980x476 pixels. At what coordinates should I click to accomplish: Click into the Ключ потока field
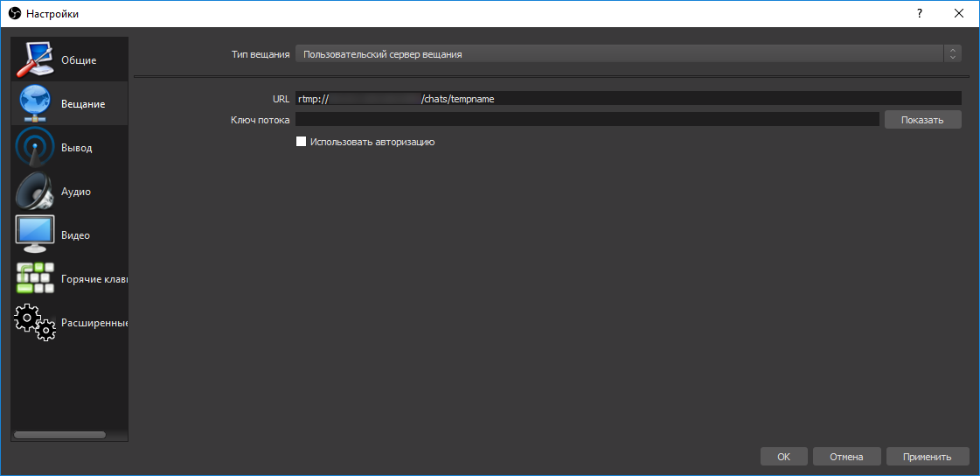click(587, 120)
